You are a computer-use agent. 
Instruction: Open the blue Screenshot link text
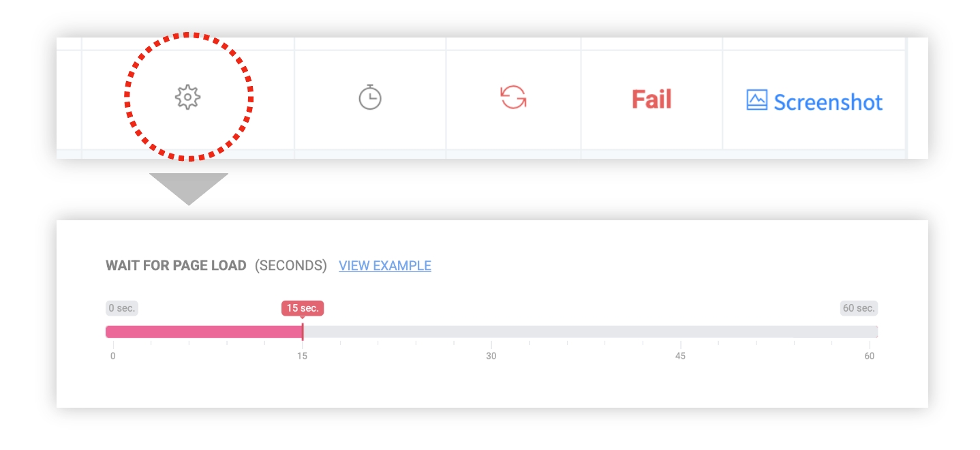828,102
